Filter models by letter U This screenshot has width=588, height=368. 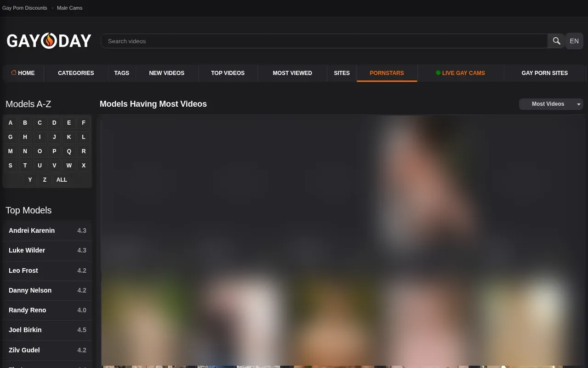pos(40,166)
